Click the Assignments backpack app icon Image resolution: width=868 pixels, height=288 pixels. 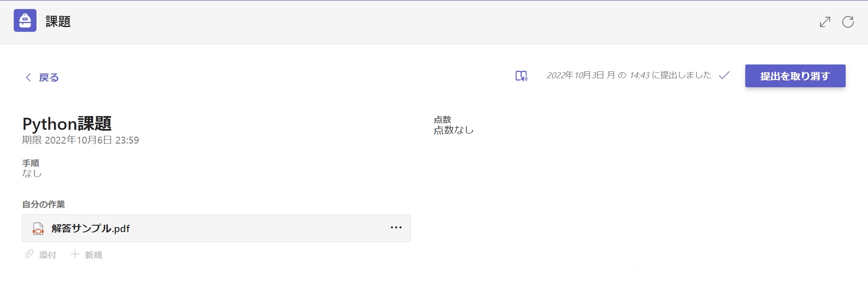(x=25, y=21)
